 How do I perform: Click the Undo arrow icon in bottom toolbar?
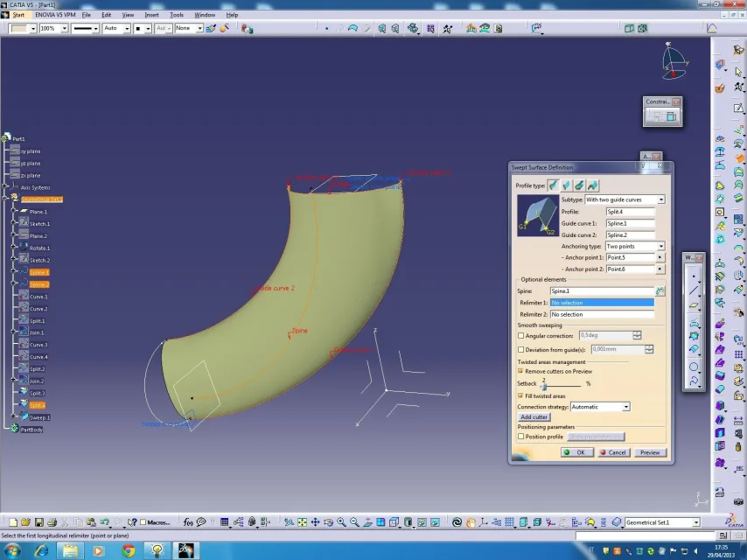click(x=104, y=522)
